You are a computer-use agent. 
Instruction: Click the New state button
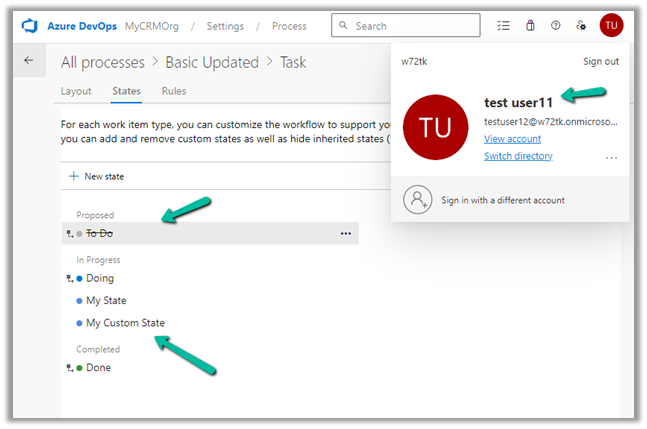[96, 176]
